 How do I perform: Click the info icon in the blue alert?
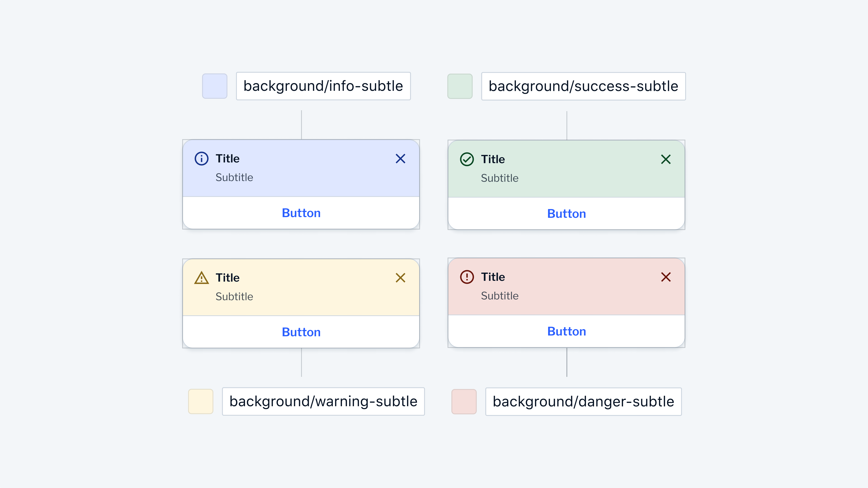point(201,158)
